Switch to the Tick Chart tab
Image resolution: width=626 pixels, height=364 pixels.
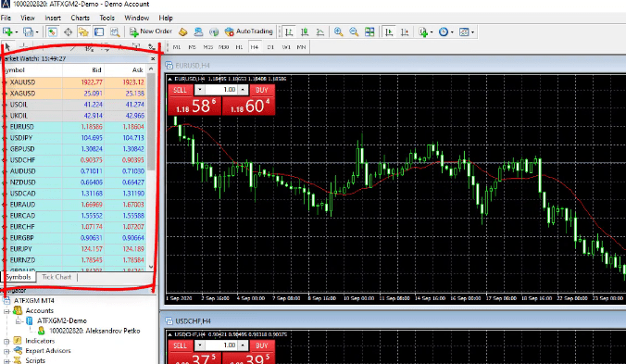(x=56, y=277)
